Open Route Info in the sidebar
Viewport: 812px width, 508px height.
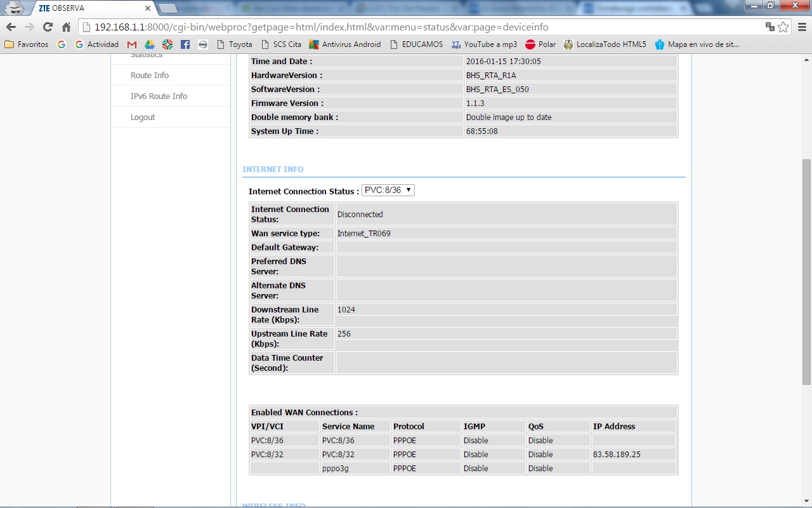(x=150, y=76)
